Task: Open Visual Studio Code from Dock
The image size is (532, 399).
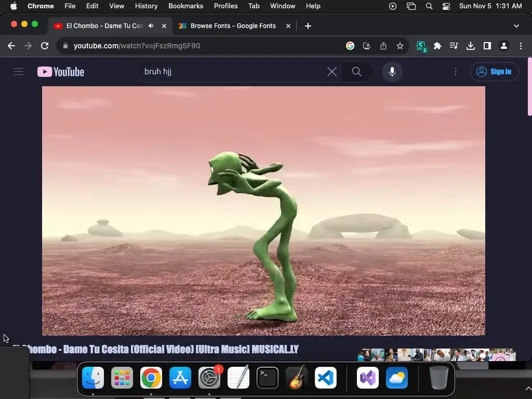Action: coord(325,378)
